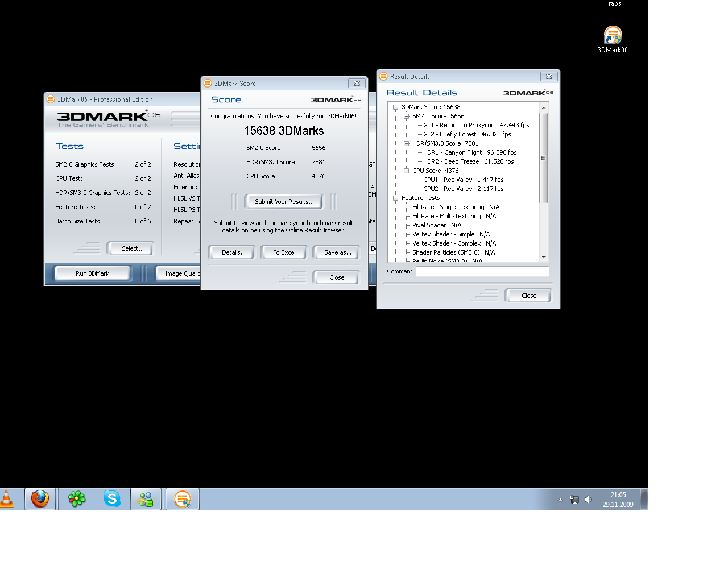Click HDR/SM3.0 Score value 7881 in Score window

pos(318,162)
